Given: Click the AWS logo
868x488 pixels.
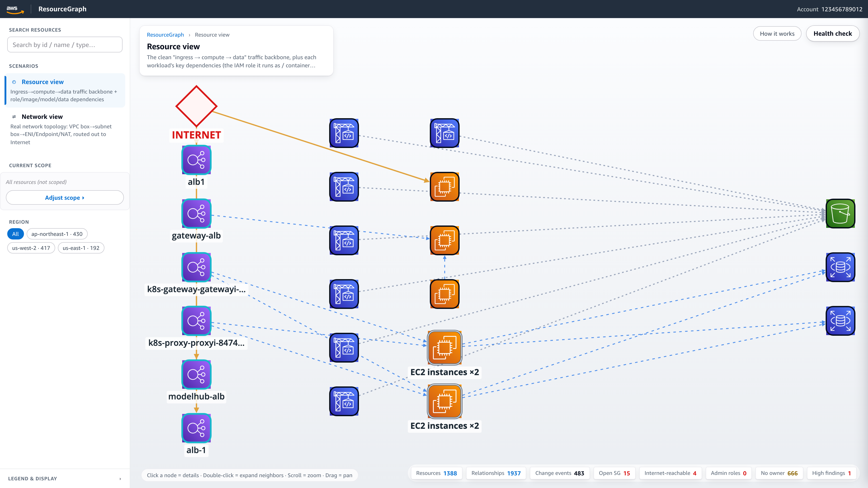Looking at the screenshot, I should click(x=15, y=9).
